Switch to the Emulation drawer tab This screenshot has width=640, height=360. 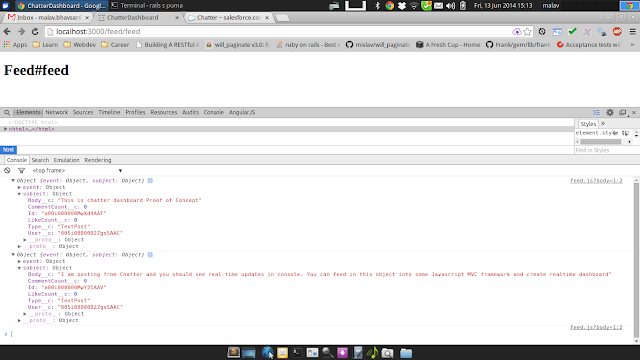[x=67, y=160]
